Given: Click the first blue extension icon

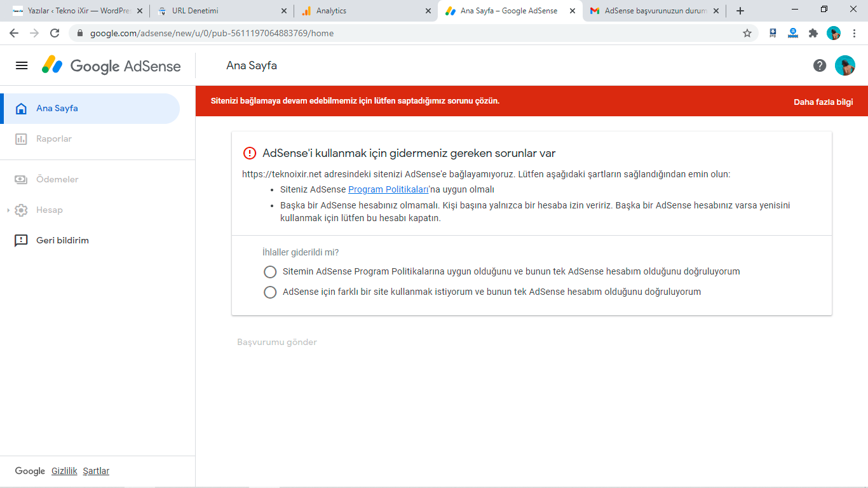Looking at the screenshot, I should pyautogui.click(x=773, y=33).
